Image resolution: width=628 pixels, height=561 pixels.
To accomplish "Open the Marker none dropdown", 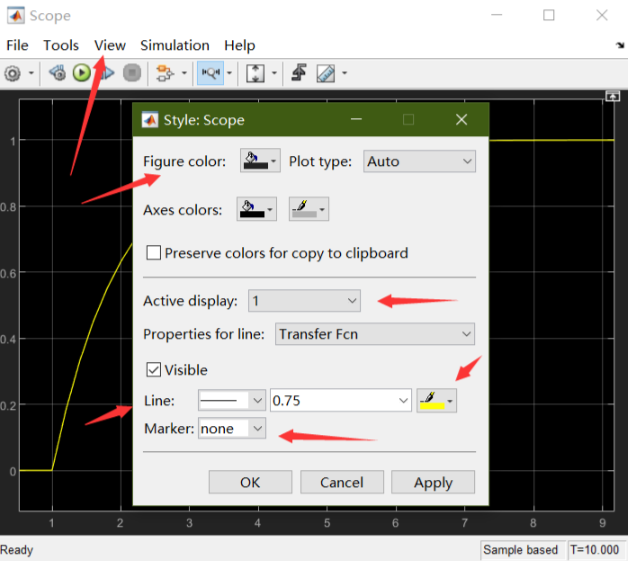I will coord(231,428).
